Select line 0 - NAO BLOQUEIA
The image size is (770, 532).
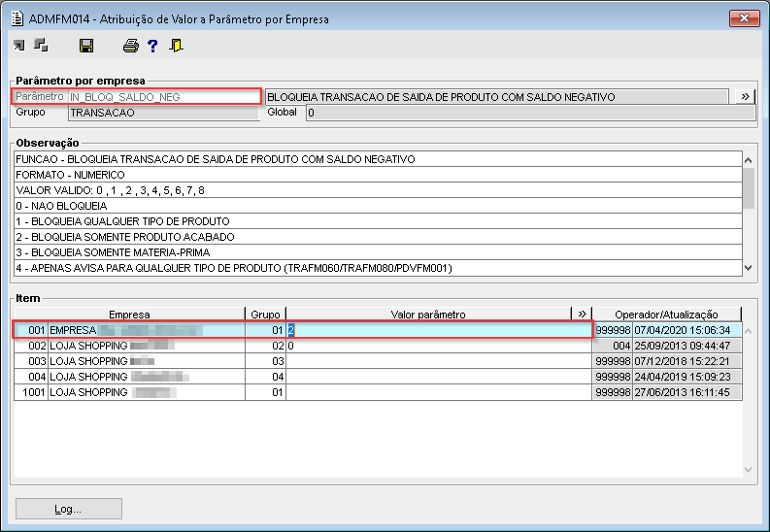[378, 206]
